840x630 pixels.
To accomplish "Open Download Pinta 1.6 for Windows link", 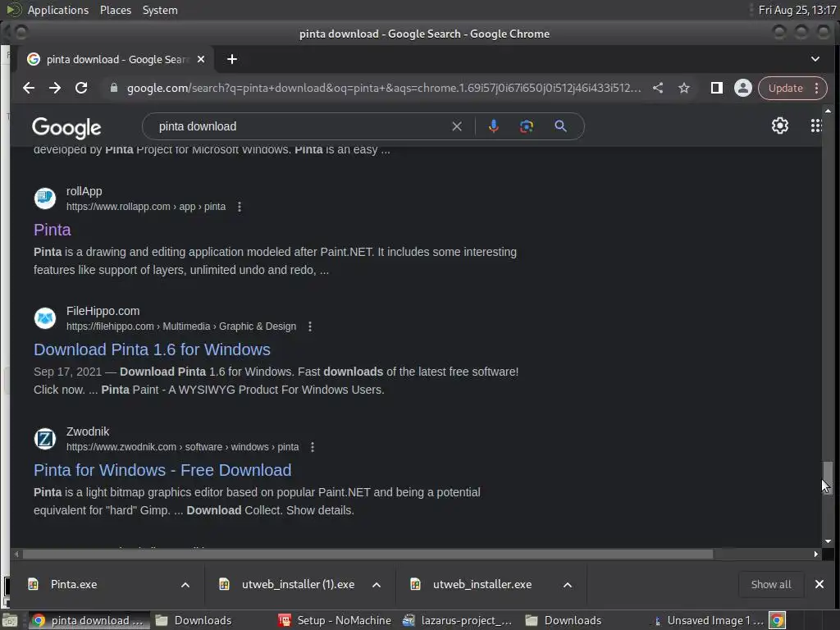I will [152, 349].
